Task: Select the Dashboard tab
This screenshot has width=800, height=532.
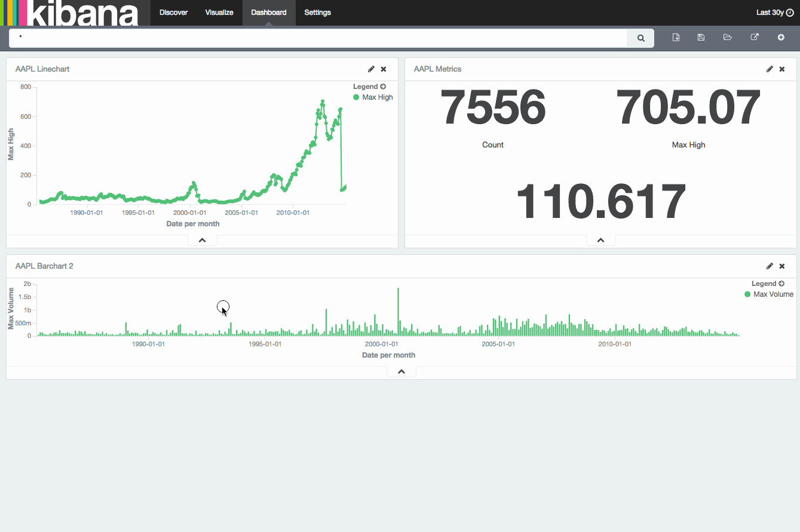Action: 269,13
